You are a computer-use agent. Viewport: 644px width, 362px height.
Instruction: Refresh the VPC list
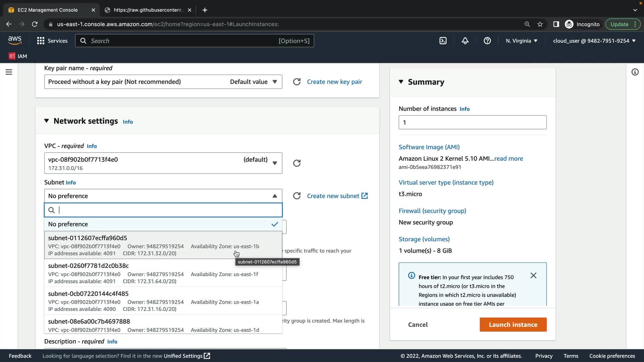point(297,163)
